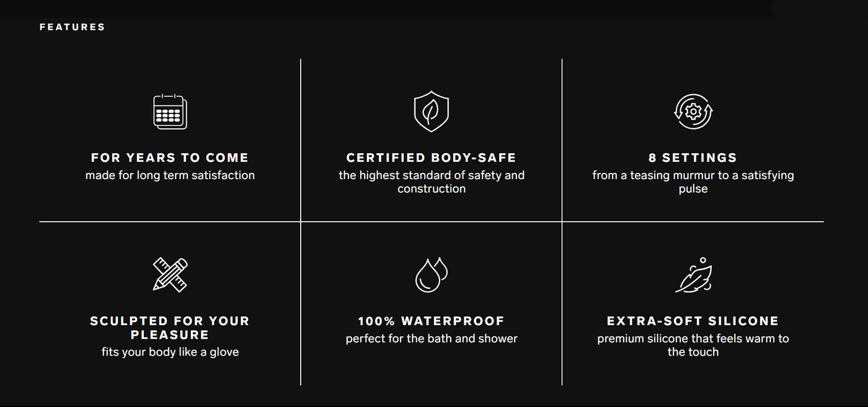Click the shield leaf body-safe icon
Viewport: 868px width, 407px height.
pyautogui.click(x=432, y=112)
